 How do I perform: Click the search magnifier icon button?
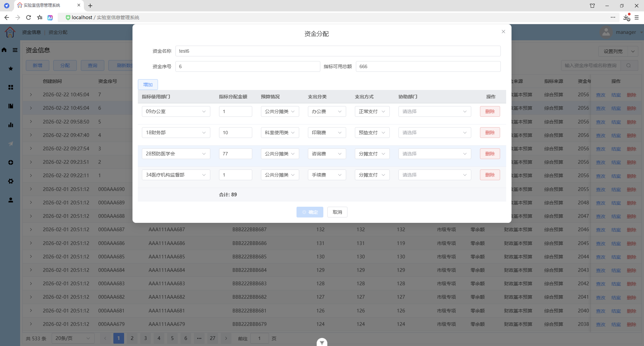tap(629, 65)
